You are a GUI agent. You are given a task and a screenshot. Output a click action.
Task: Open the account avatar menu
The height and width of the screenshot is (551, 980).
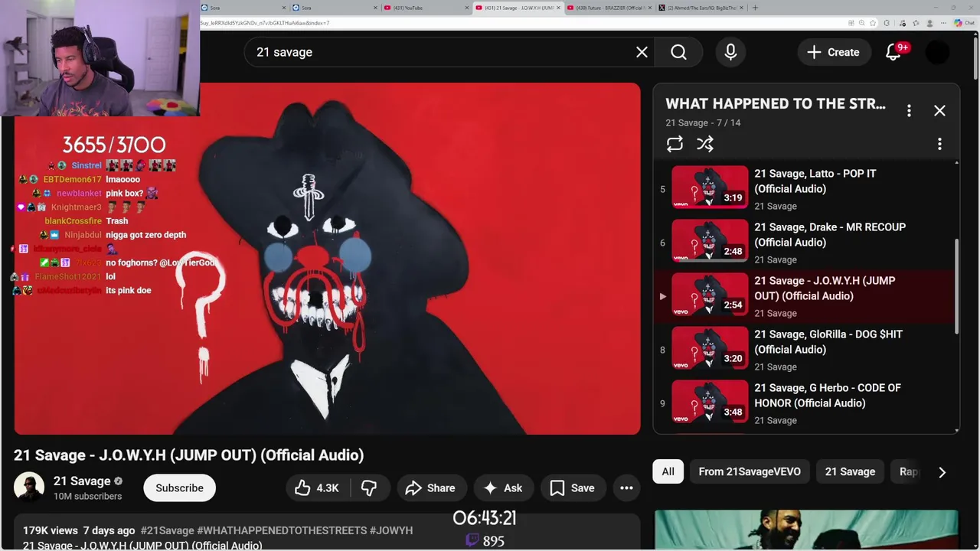pos(938,52)
